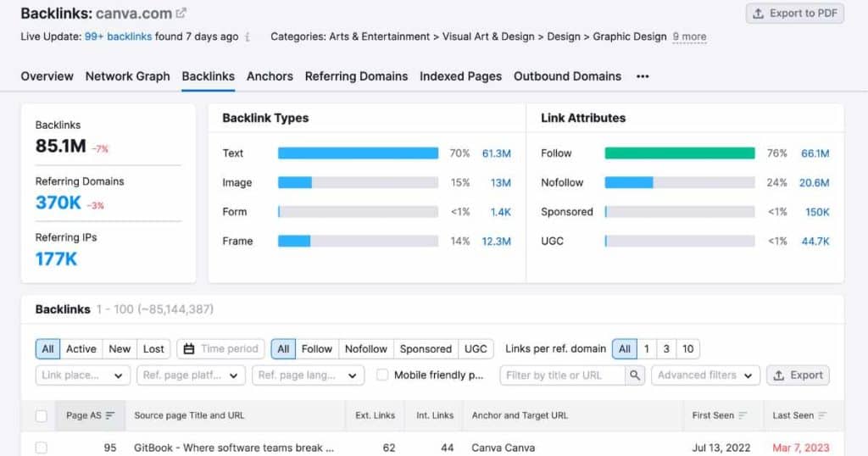Open the Referring Domains tab

point(357,76)
